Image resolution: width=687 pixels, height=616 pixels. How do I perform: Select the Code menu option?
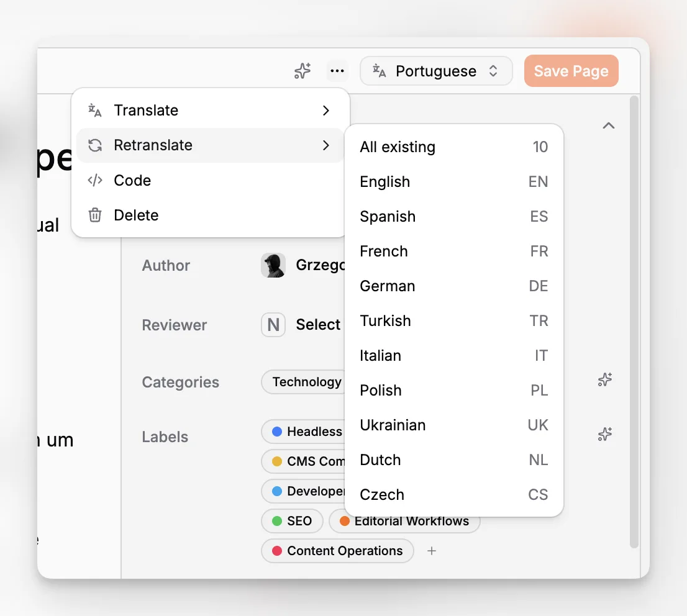pyautogui.click(x=210, y=180)
